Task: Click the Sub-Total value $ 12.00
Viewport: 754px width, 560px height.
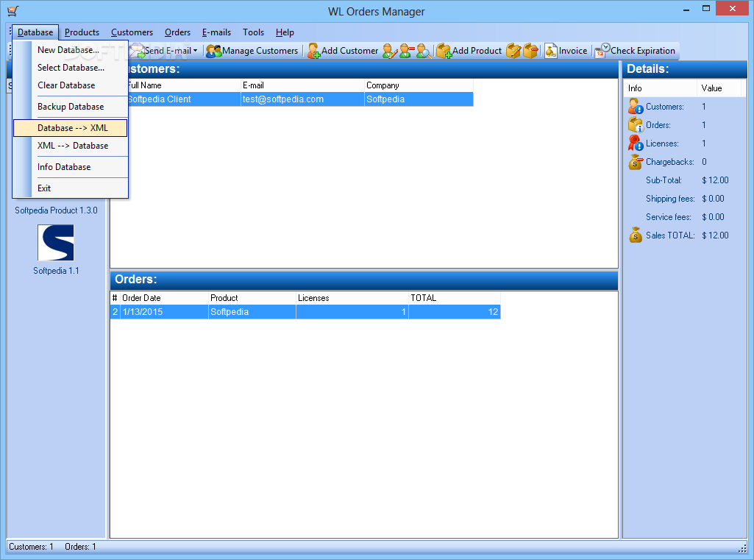Action: (x=715, y=180)
